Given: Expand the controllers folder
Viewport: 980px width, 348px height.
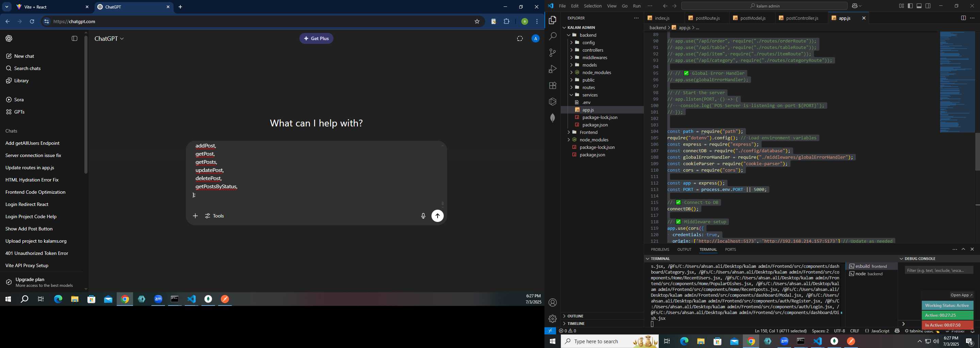Looking at the screenshot, I should (x=603, y=50).
